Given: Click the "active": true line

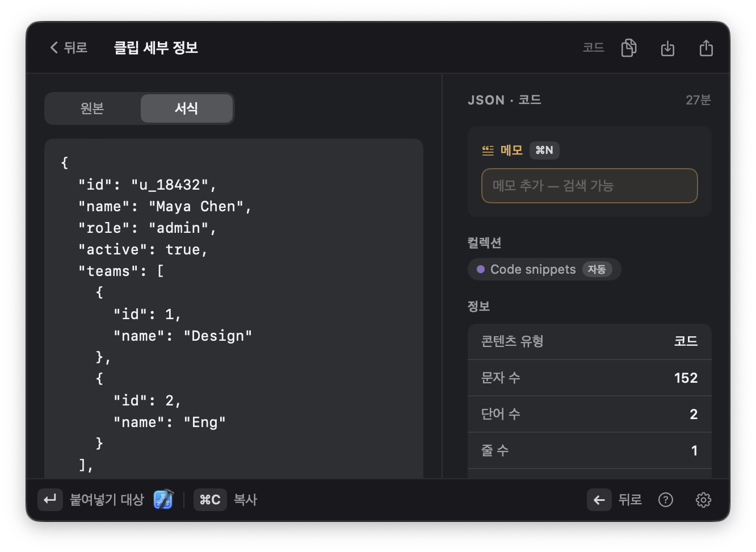Looking at the screenshot, I should tap(143, 249).
